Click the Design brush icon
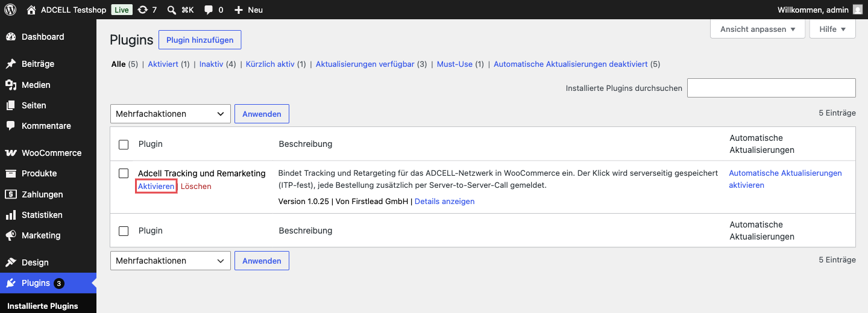Viewport: 868px width, 313px height. click(11, 262)
